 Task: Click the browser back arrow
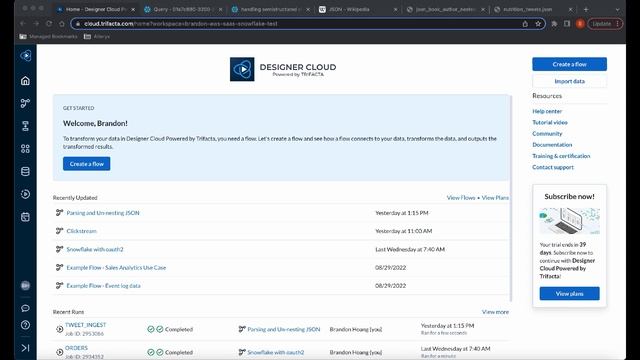23,24
